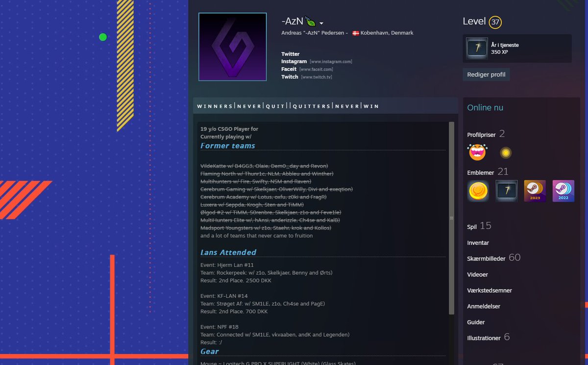
Task: Click the leaf emoticon beside -AzN
Action: pos(310,21)
